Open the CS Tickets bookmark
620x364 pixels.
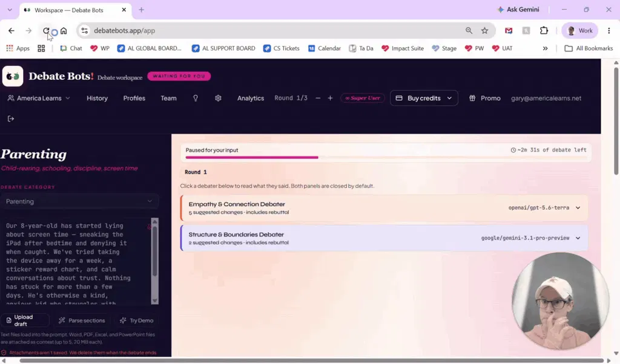282,48
